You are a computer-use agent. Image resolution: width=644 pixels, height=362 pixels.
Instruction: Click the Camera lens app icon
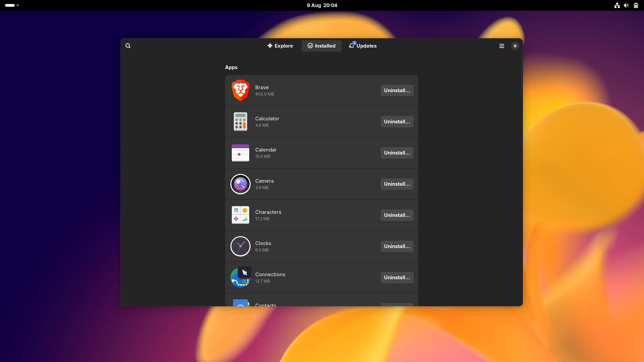[x=240, y=184]
